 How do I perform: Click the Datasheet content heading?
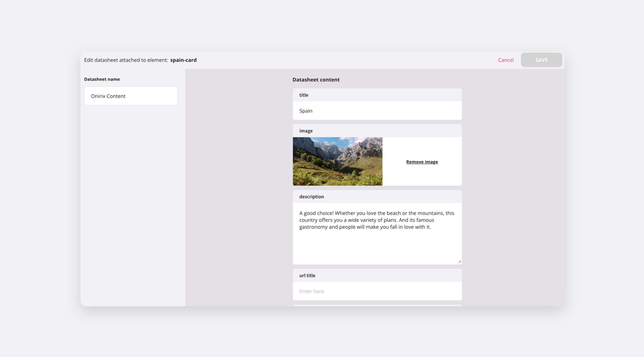pyautogui.click(x=316, y=80)
